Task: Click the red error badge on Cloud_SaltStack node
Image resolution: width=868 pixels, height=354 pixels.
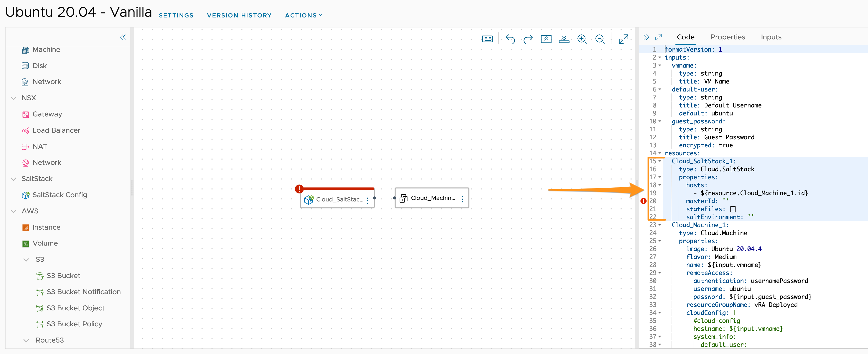Action: pos(299,189)
